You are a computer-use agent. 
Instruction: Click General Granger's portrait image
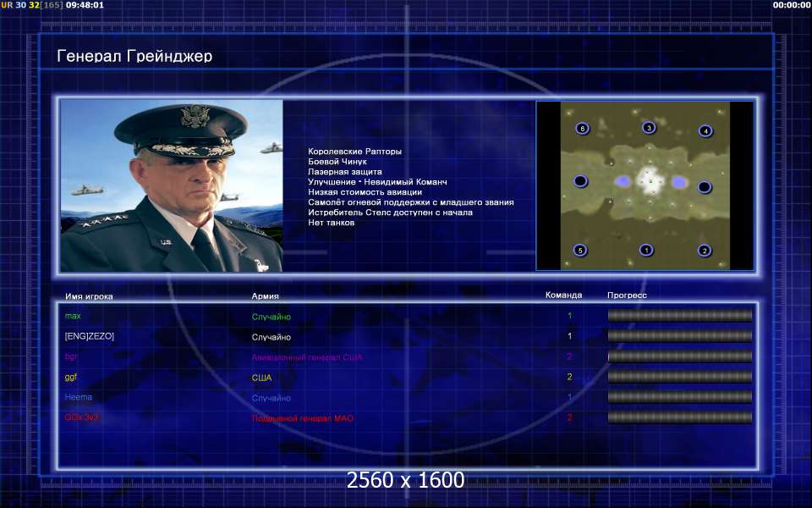pos(172,185)
